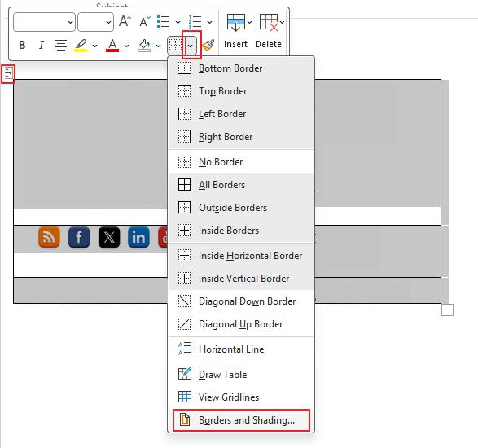Open Borders and Shading dialog
Image resolution: width=478 pixels, height=448 pixels.
241,420
